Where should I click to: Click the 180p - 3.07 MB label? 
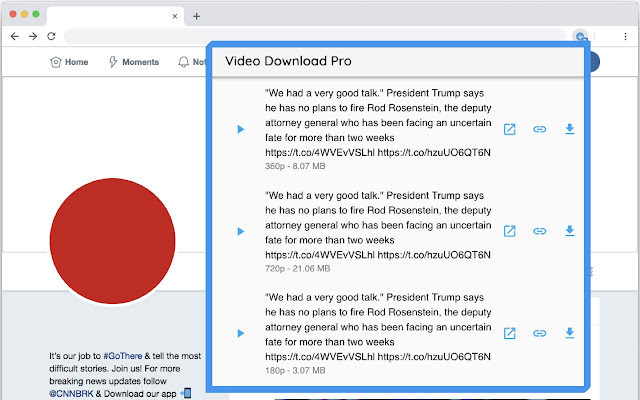pyautogui.click(x=295, y=371)
